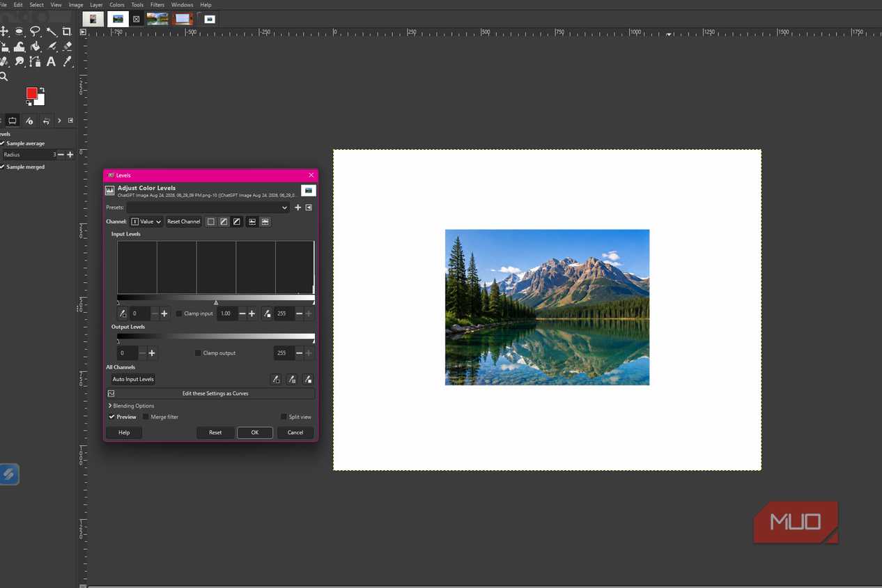
Task: Select the Ellipse Select tool
Action: coord(19,31)
